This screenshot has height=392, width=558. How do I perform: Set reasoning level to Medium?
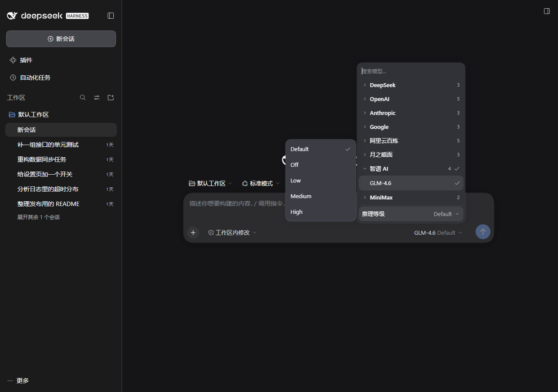(321, 196)
